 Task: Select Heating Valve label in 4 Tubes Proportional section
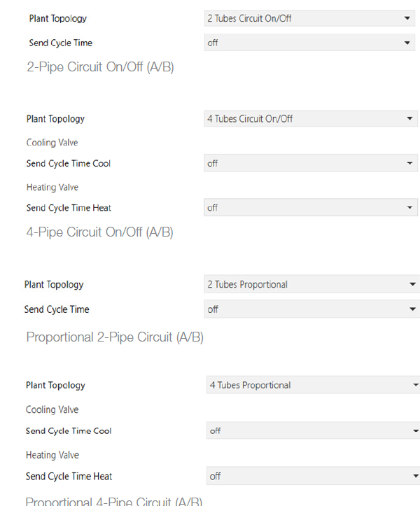[52, 455]
